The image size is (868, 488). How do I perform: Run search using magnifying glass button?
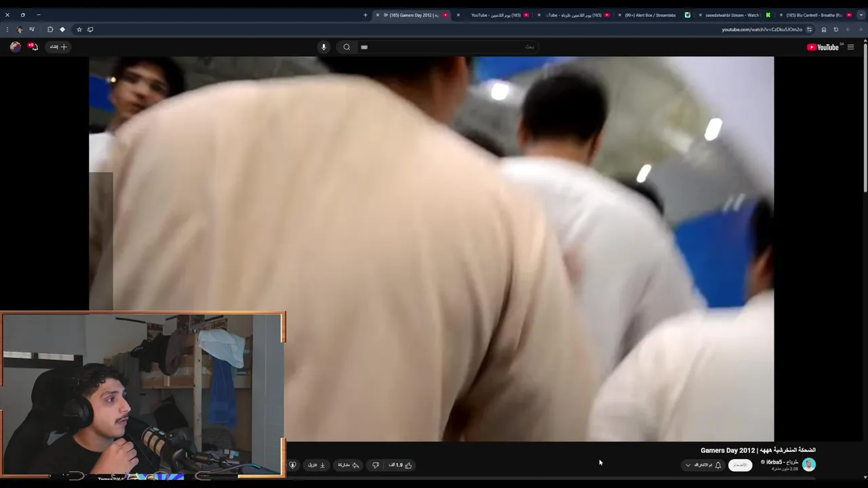(347, 47)
